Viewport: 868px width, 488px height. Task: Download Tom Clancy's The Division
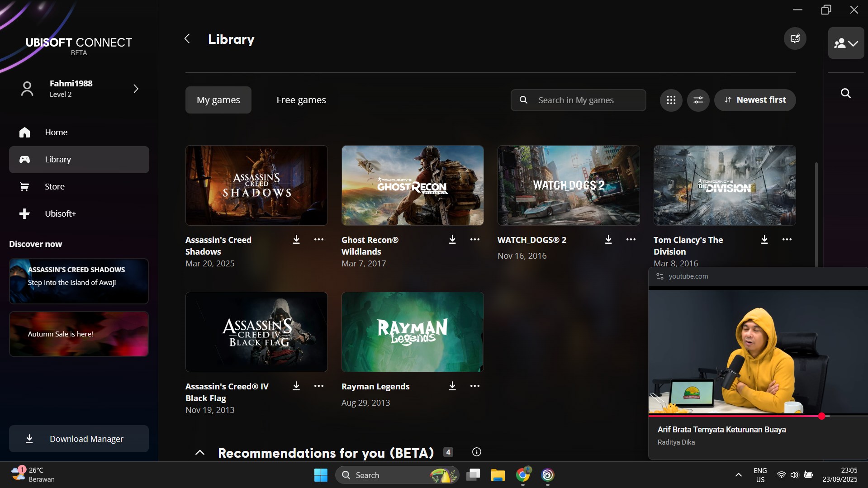pos(764,240)
